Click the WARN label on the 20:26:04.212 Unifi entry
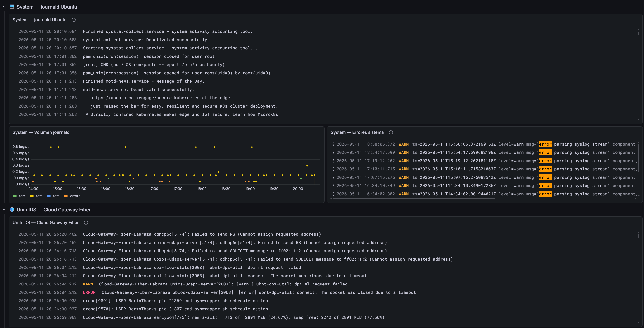 88,284
